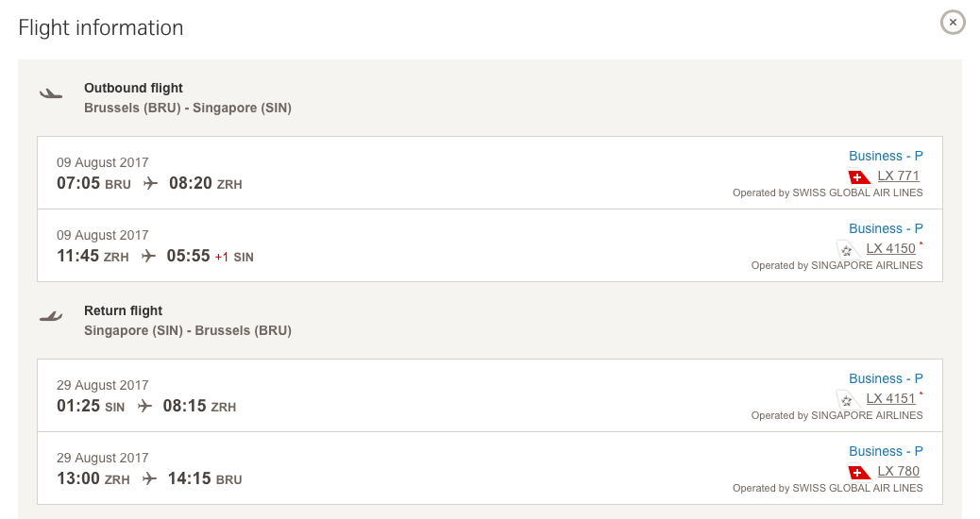Click Business - P on LX 4151 row
The image size is (980, 519).
point(886,378)
